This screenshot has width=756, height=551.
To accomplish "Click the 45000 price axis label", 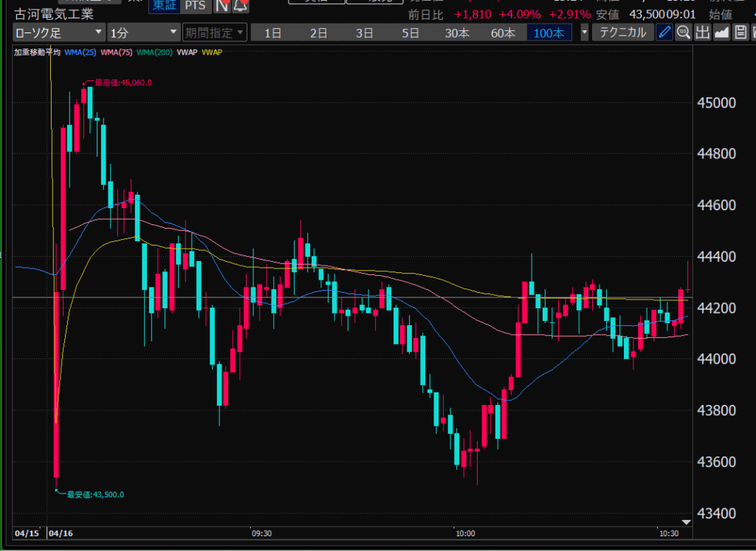I will [718, 103].
